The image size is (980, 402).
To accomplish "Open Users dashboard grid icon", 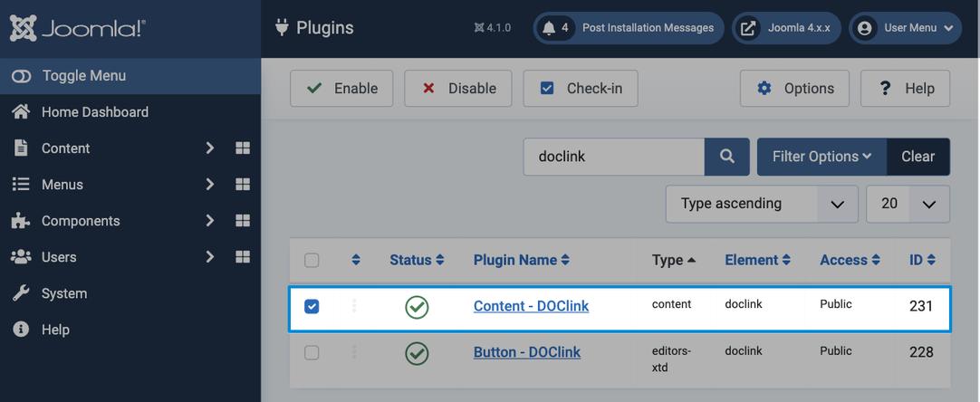I will (x=243, y=257).
